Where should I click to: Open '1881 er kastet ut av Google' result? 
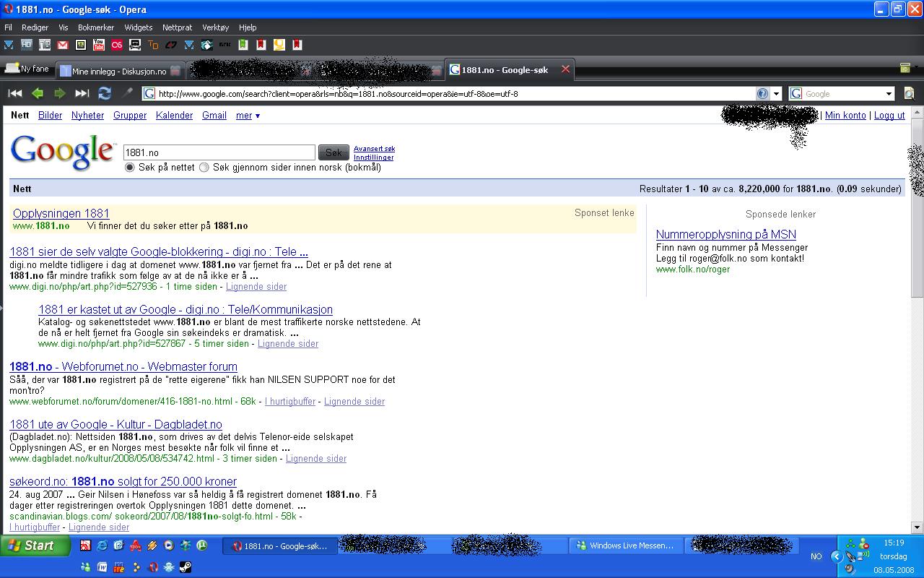[186, 309]
